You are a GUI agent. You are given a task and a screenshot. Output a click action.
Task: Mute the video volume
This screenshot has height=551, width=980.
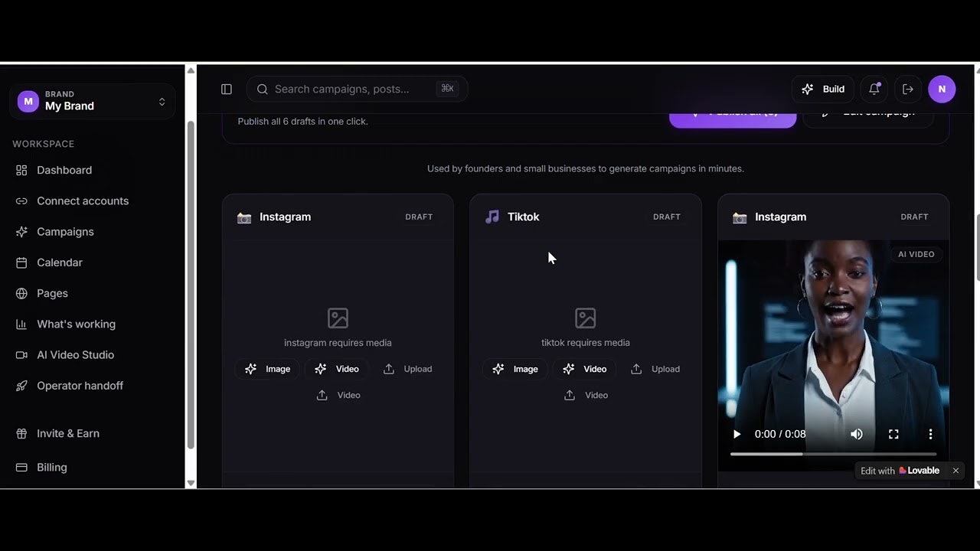(x=857, y=434)
